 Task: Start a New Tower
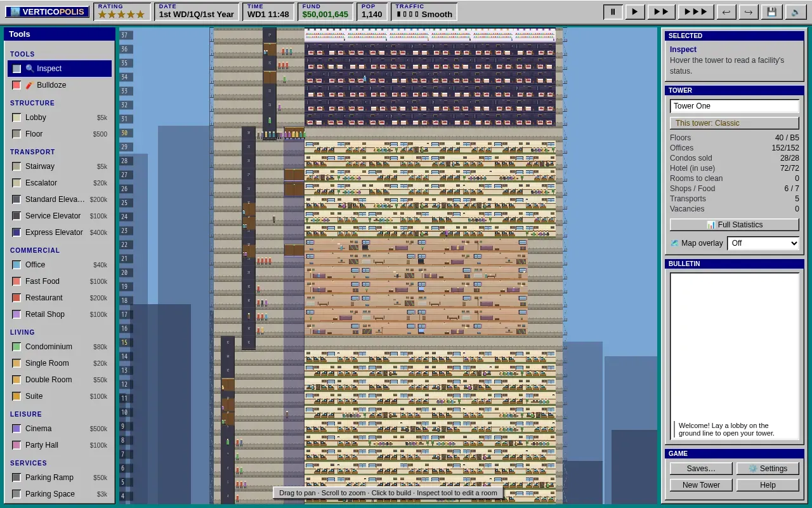(x=701, y=485)
